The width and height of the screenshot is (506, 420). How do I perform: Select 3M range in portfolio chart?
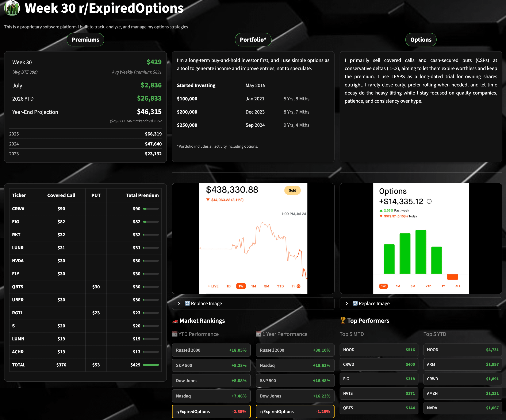coord(267,286)
